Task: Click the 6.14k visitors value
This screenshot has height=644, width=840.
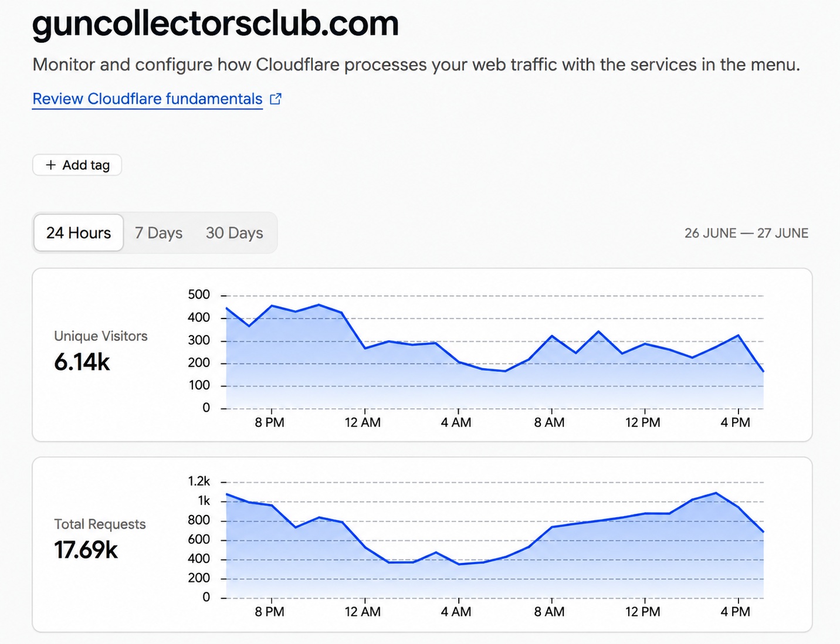Action: (x=82, y=362)
